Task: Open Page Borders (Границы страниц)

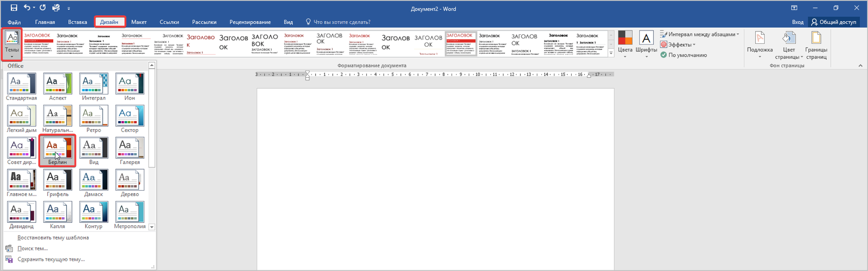Action: 816,43
